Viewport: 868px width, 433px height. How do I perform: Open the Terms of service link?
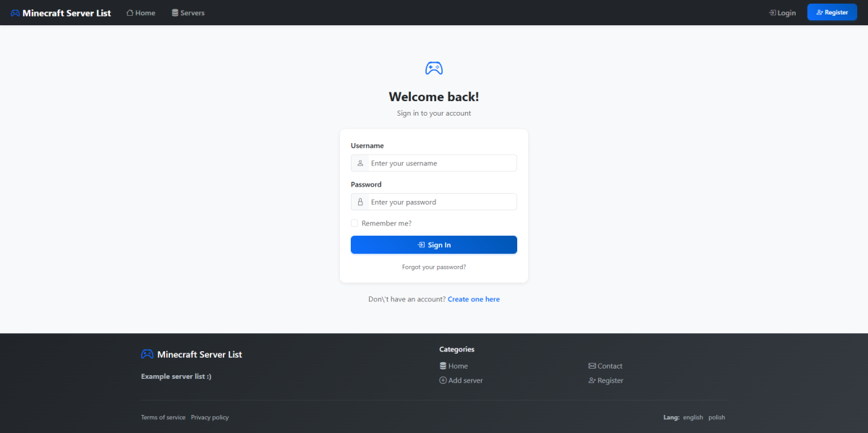coord(163,418)
